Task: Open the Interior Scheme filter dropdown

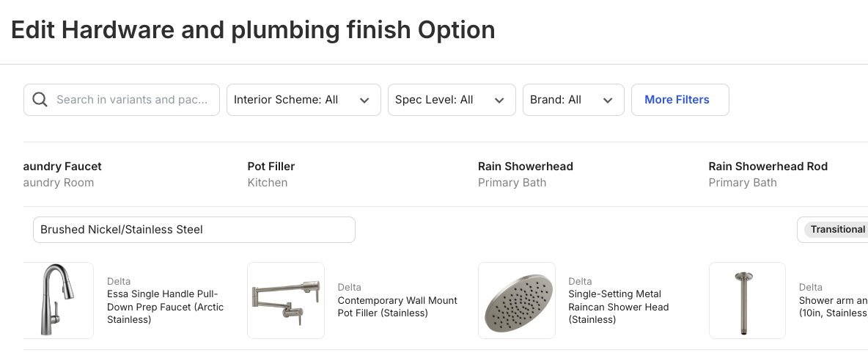Action: (304, 100)
